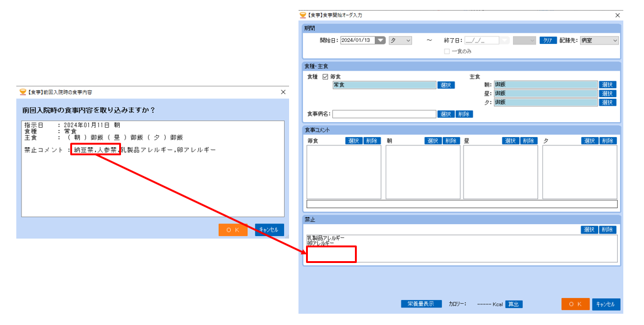Click the 朝 comment list box
This screenshot has width=644, height=325.
pos(423,172)
